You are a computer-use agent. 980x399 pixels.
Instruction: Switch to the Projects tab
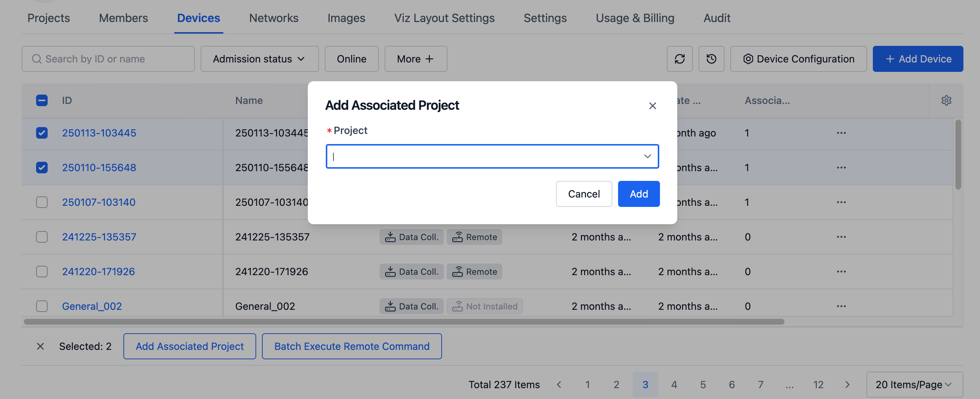[x=49, y=18]
